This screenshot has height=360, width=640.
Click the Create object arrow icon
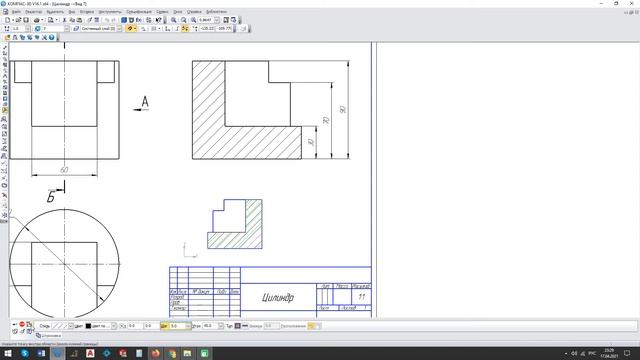pyautogui.click(x=15, y=324)
